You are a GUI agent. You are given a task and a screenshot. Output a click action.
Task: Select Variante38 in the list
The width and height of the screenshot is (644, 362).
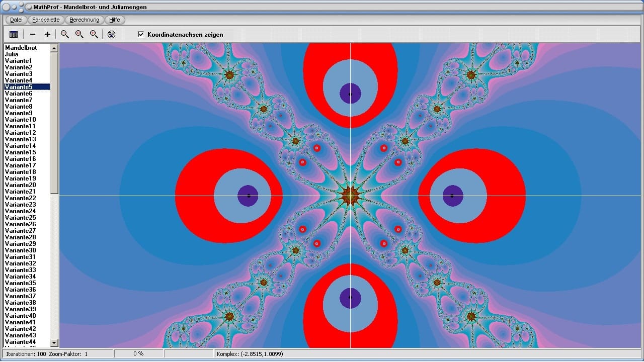click(20, 303)
